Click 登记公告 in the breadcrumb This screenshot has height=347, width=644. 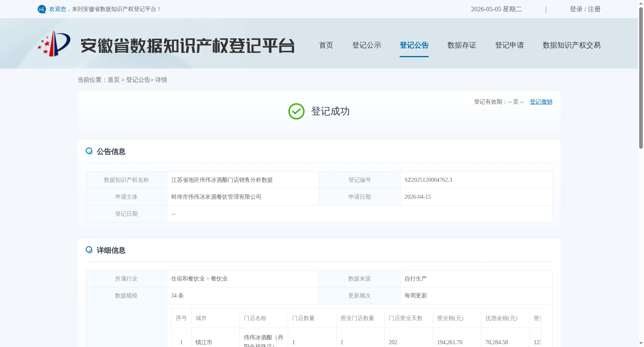coord(138,80)
